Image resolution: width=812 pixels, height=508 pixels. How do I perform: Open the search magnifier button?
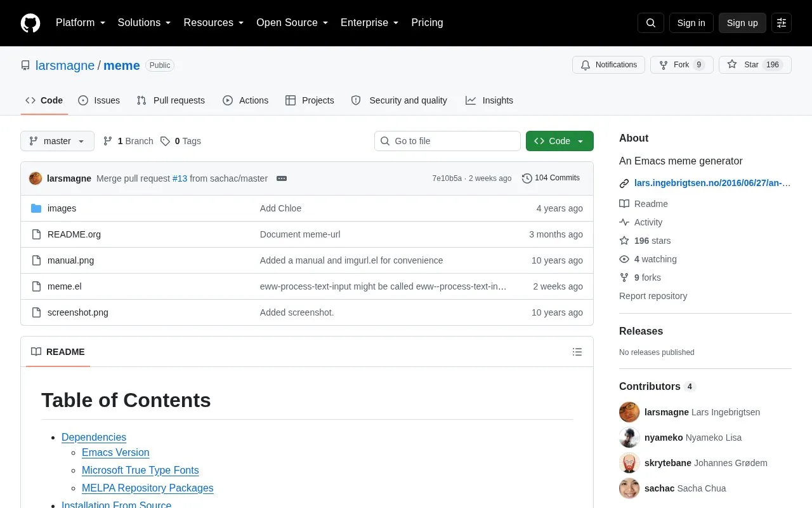tap(651, 23)
